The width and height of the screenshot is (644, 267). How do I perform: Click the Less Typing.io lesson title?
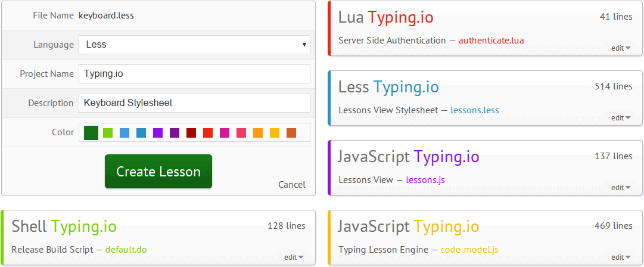(388, 87)
